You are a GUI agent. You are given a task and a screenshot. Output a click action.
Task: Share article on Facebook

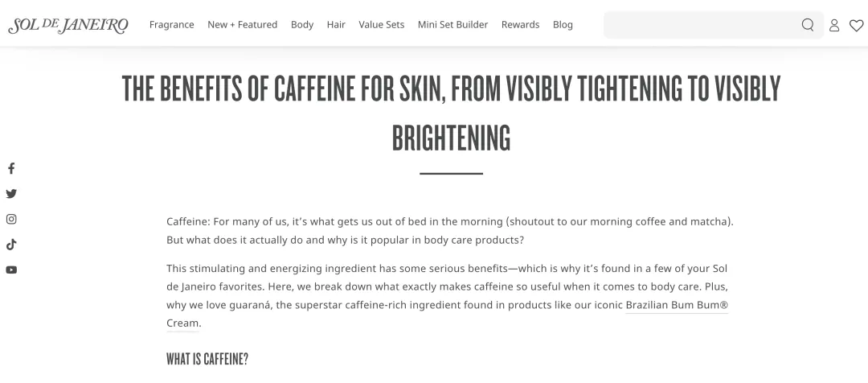pyautogui.click(x=11, y=168)
